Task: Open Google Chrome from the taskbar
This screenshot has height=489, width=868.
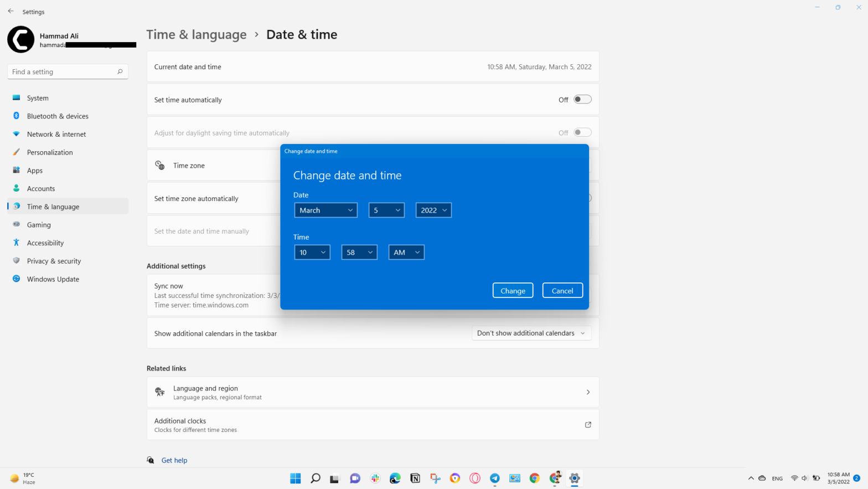Action: click(534, 478)
